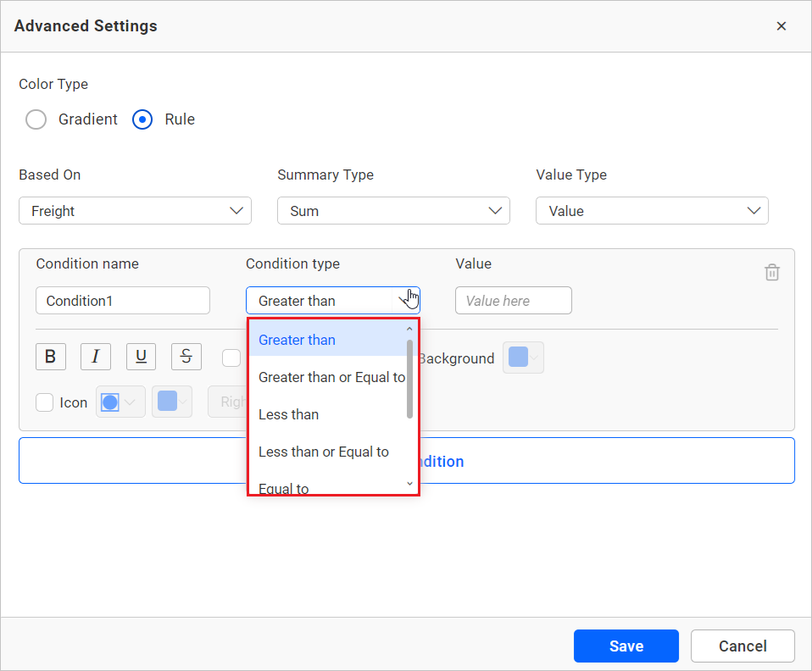
Task: Toggle Italic text formatting
Action: [x=96, y=357]
